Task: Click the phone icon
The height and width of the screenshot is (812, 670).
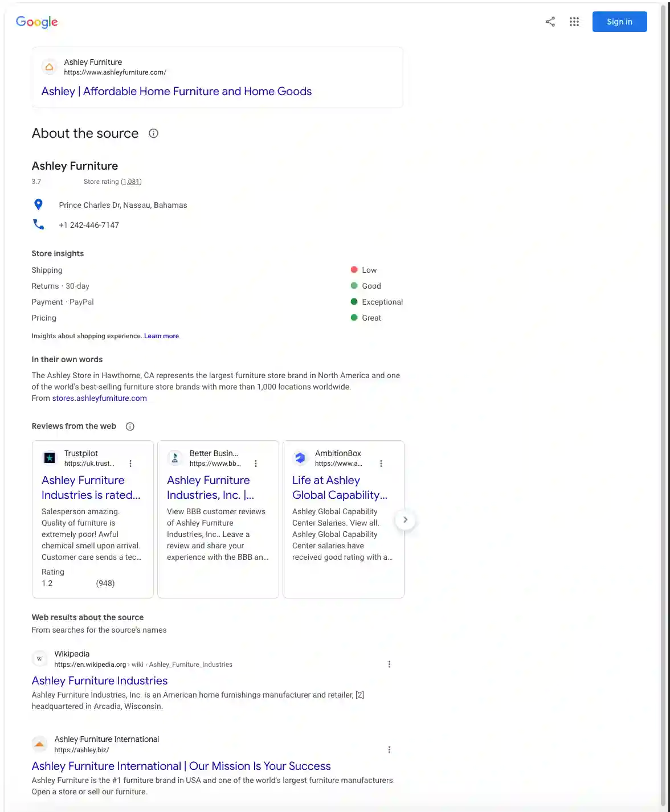Action: click(38, 224)
